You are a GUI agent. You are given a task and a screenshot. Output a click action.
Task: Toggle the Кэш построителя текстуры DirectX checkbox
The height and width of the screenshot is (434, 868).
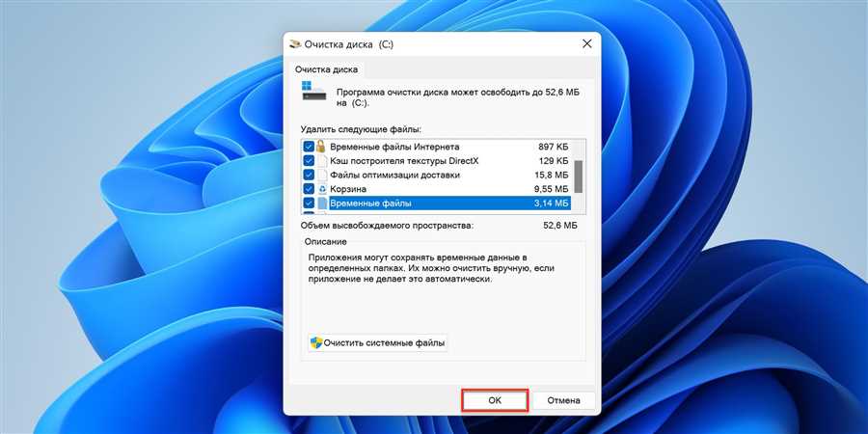[309, 161]
